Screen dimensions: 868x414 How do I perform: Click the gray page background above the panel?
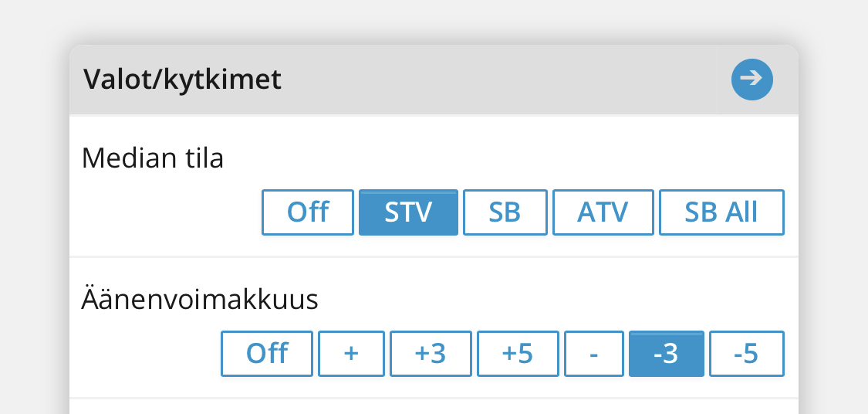tap(432, 19)
